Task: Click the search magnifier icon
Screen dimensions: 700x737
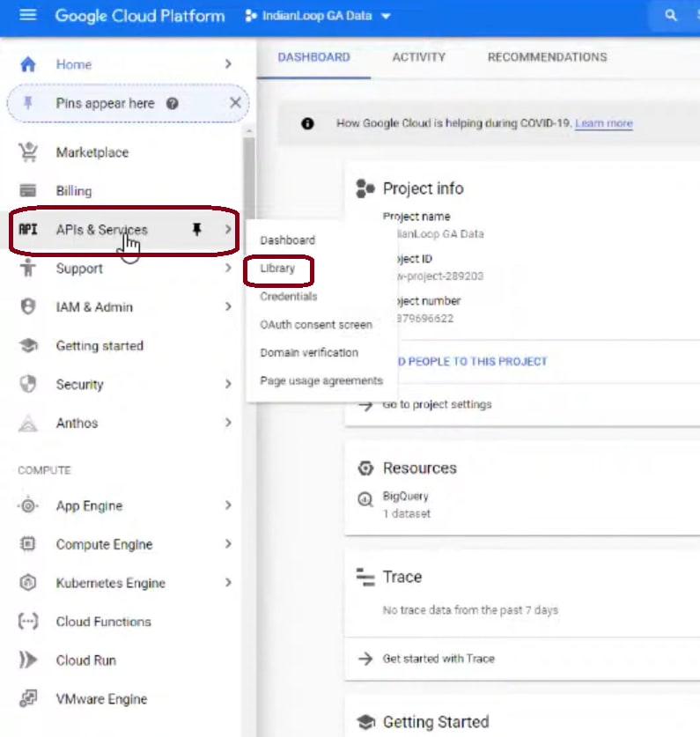Action: click(671, 16)
